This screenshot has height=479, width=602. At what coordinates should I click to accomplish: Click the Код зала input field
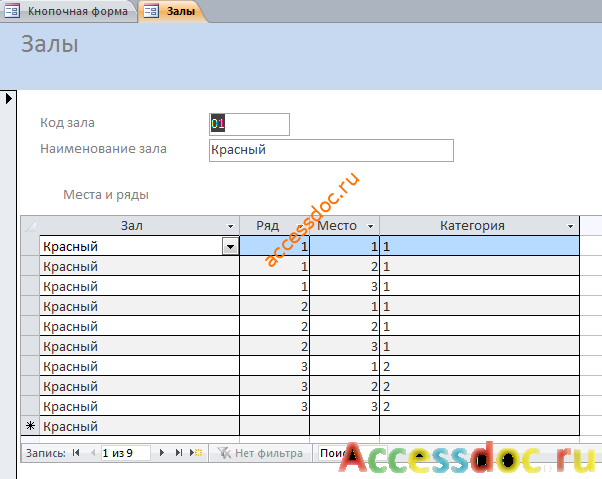[249, 124]
